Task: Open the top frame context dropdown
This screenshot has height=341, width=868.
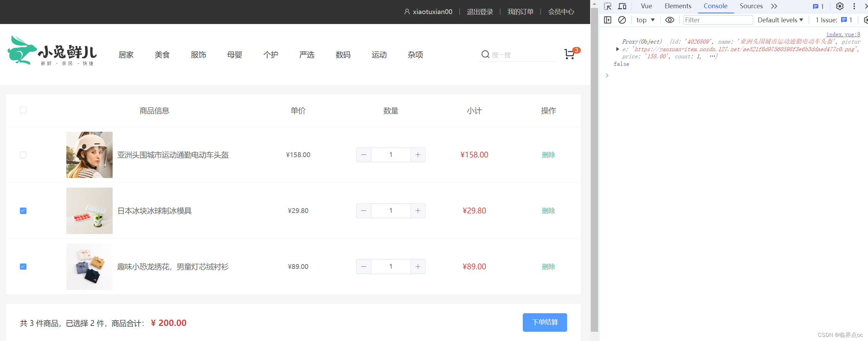Action: tap(645, 20)
